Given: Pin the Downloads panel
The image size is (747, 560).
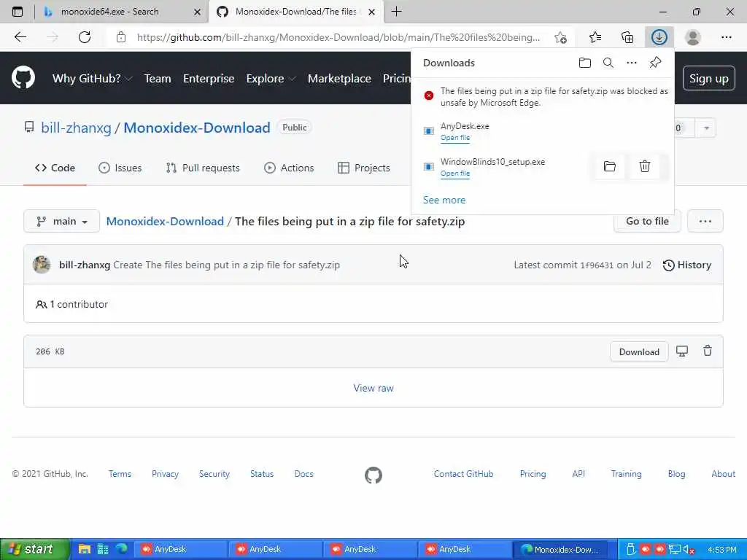Looking at the screenshot, I should 655,63.
